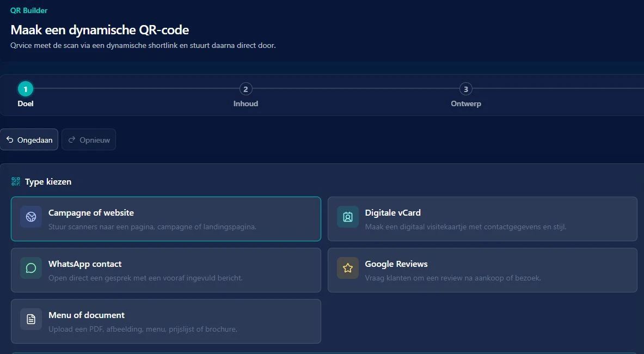Choose the Menu of document type card
The image size is (644, 354).
166,321
